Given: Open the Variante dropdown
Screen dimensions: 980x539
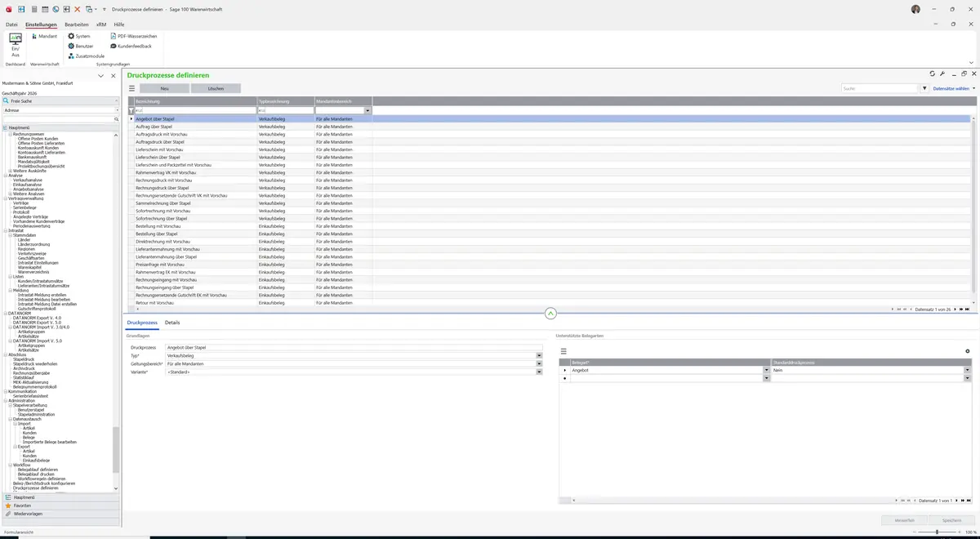Looking at the screenshot, I should coord(539,372).
